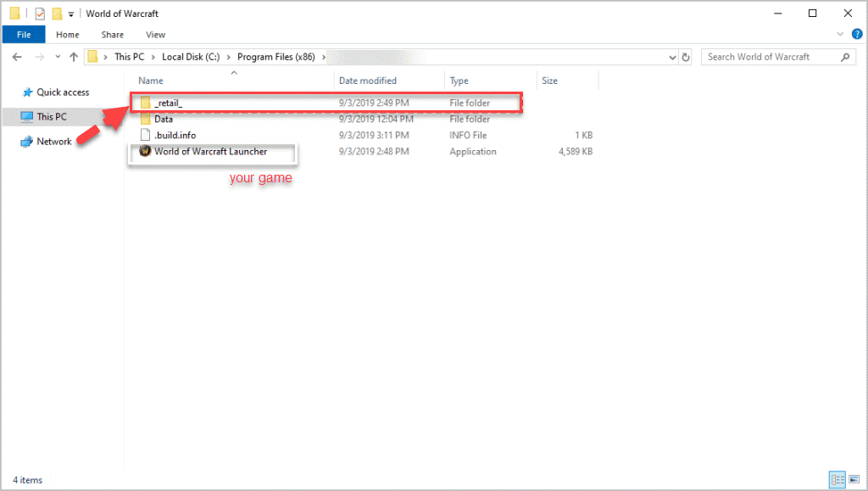The width and height of the screenshot is (868, 491).
Task: Click the .build.info file icon
Action: pos(145,135)
